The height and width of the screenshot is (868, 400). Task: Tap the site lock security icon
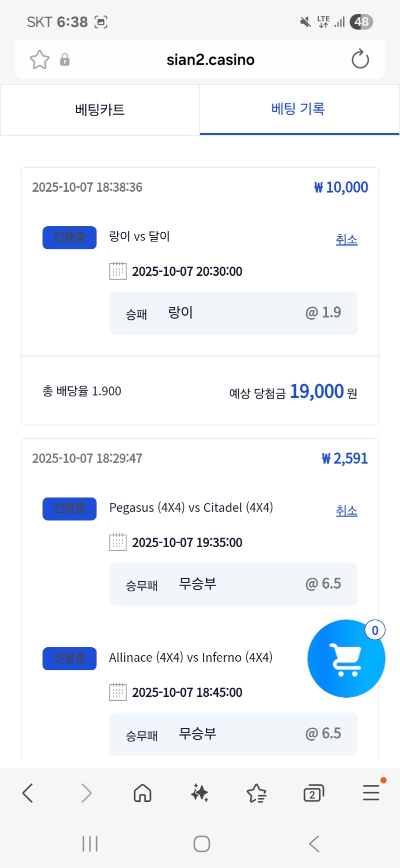(x=64, y=60)
